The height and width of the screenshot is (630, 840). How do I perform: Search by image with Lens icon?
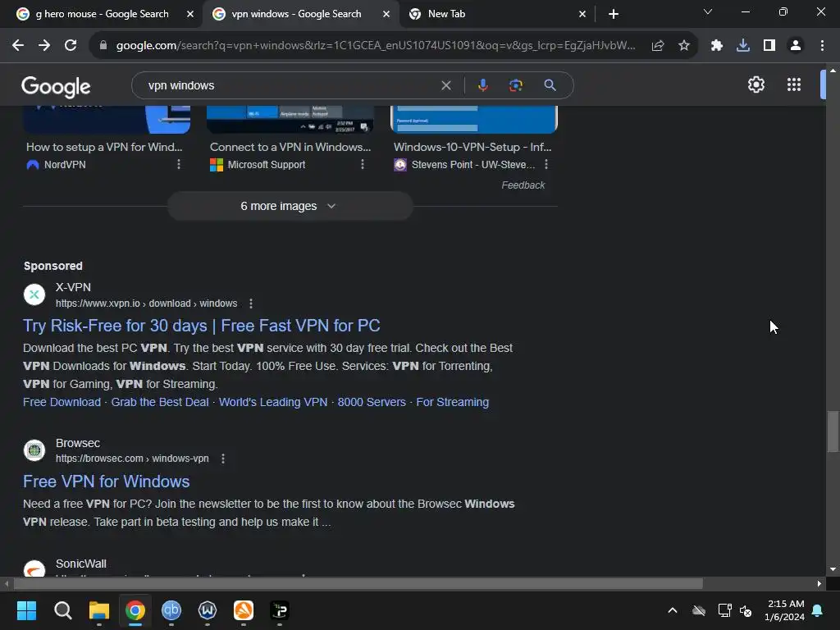click(x=515, y=85)
